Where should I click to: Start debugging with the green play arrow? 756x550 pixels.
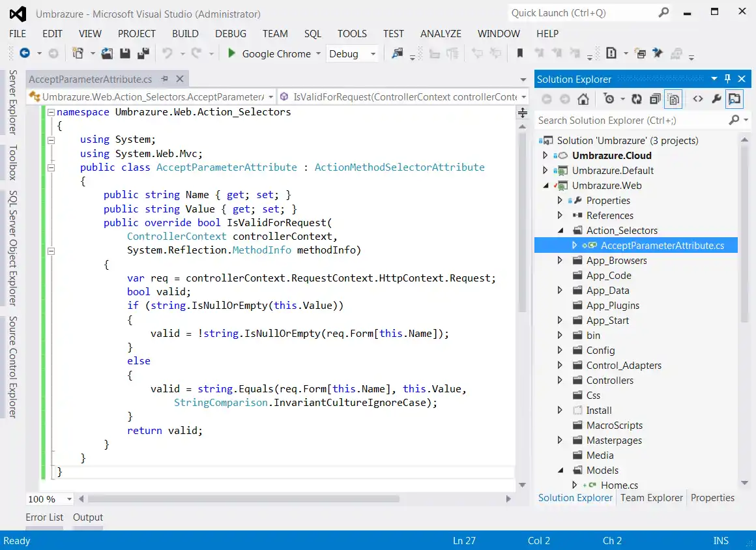231,53
